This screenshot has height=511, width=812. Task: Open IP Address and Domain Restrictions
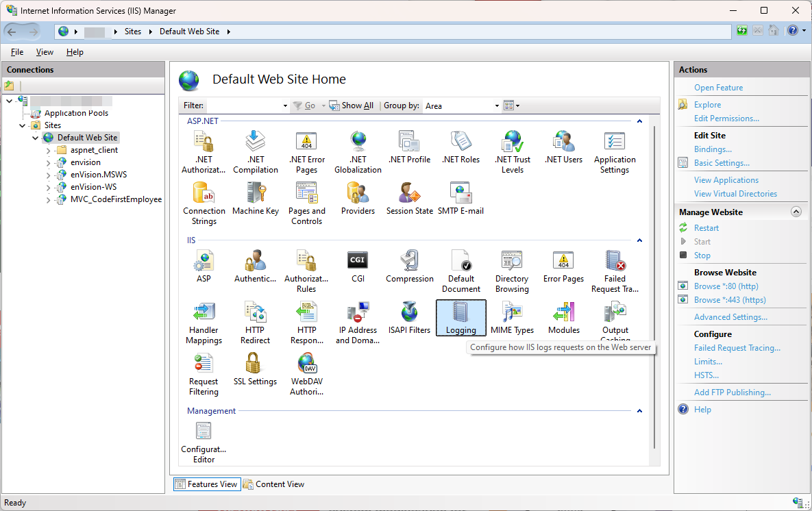pos(358,323)
